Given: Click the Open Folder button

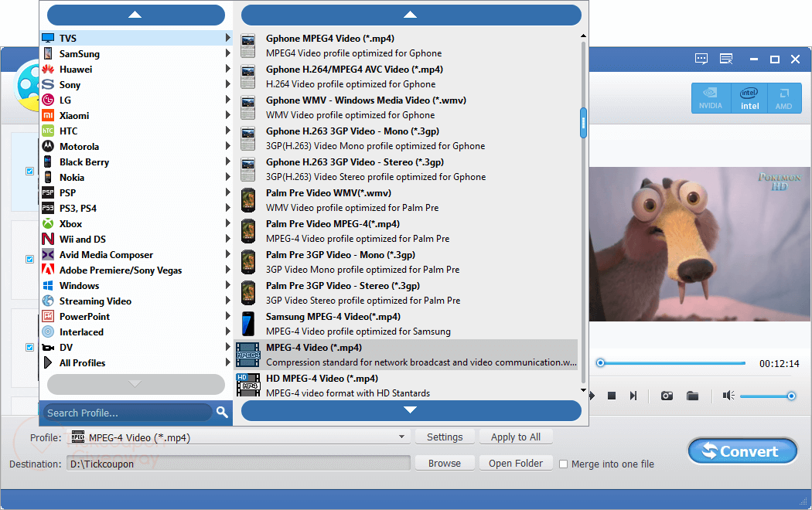Looking at the screenshot, I should tap(516, 464).
